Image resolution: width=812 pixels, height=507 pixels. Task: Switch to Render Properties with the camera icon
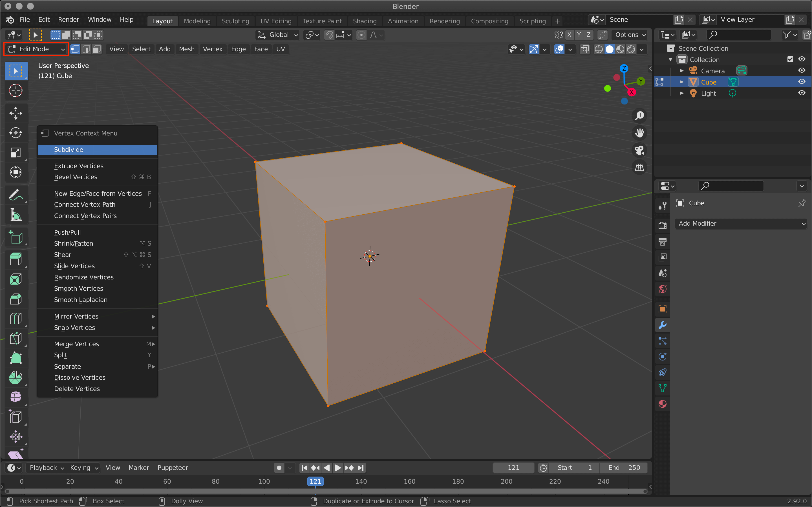(x=662, y=225)
